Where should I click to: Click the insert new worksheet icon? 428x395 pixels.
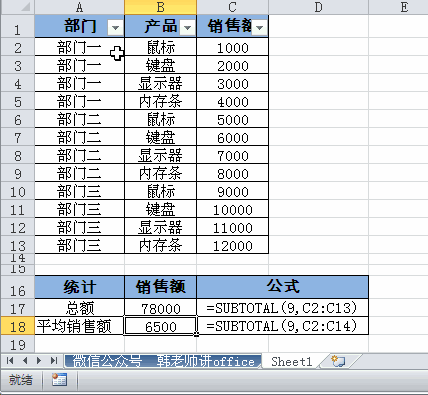[338, 361]
